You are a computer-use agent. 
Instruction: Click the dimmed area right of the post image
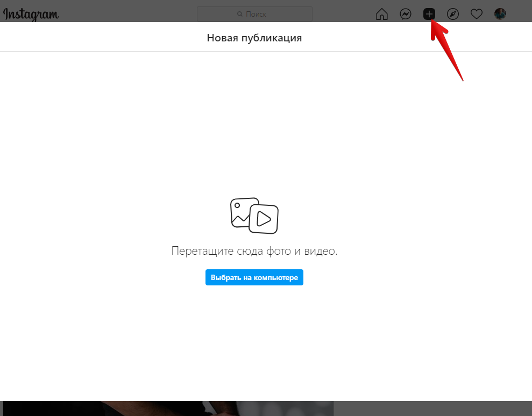(x=430, y=408)
